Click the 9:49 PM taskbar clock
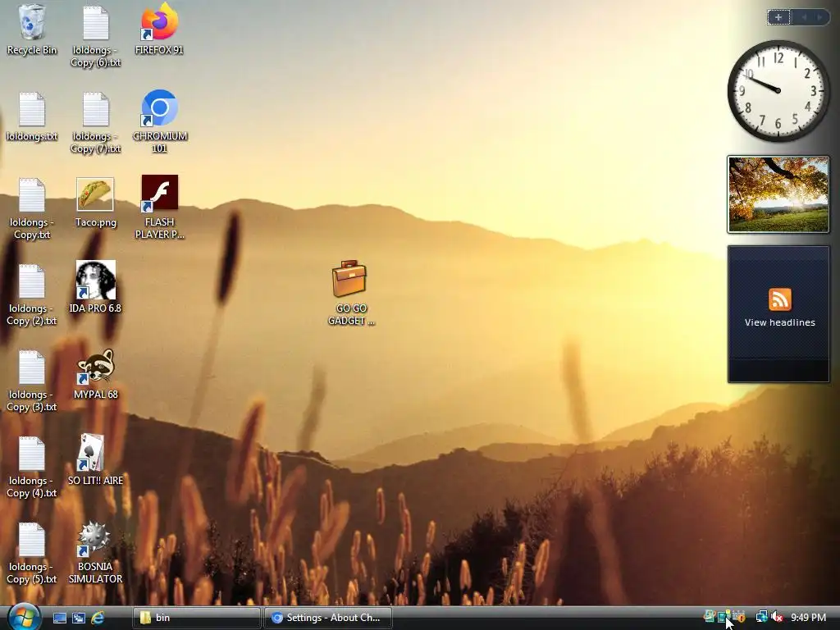Image resolution: width=840 pixels, height=630 pixels. pyautogui.click(x=808, y=618)
